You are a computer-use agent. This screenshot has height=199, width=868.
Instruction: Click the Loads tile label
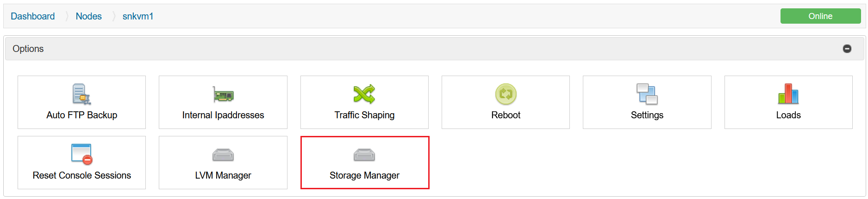pyautogui.click(x=788, y=115)
